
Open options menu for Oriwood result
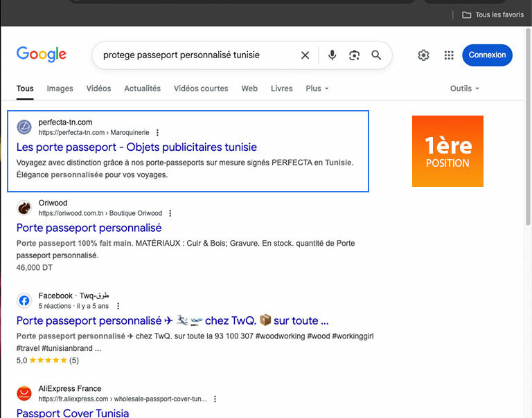pos(170,213)
